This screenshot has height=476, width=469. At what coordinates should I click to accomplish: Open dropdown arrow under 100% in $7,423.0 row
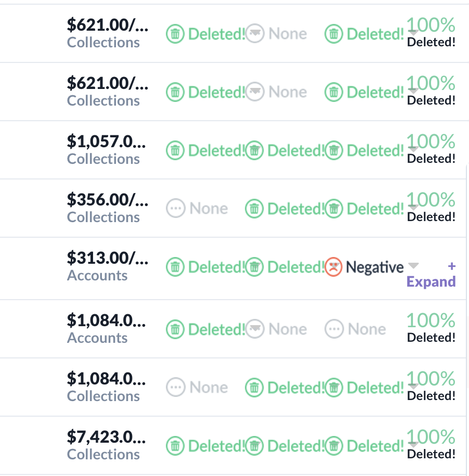(x=413, y=444)
